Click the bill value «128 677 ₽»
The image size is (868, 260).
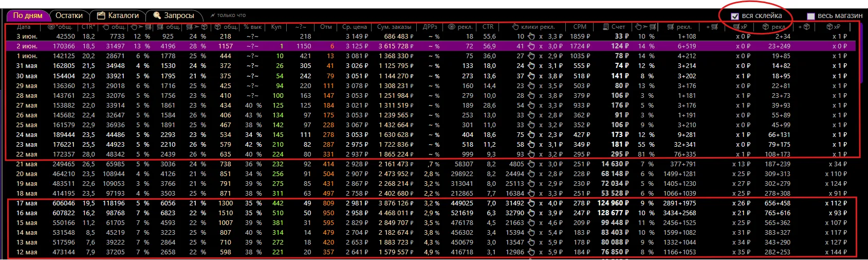coord(613,213)
